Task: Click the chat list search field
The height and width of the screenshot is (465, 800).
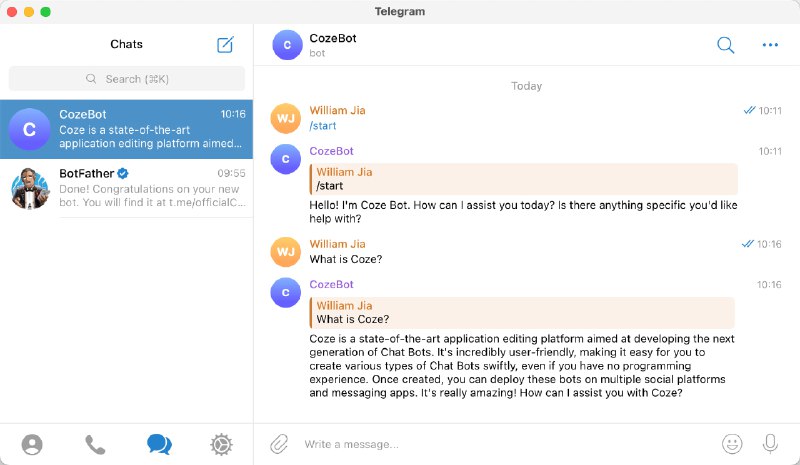Action: (127, 78)
